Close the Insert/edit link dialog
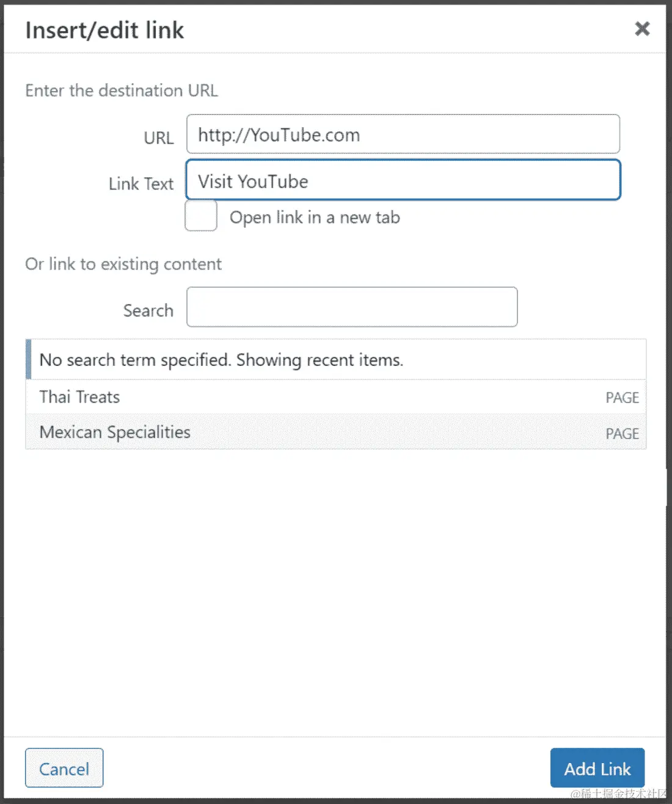The image size is (672, 804). tap(642, 29)
